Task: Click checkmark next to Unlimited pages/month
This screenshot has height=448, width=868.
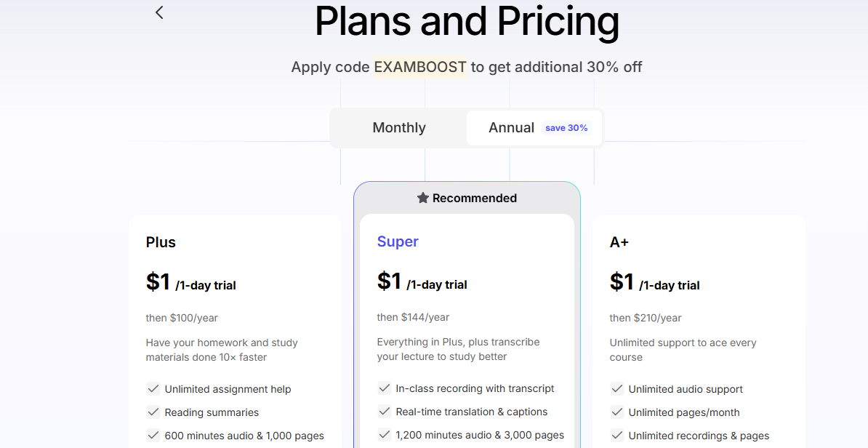Action: [617, 412]
